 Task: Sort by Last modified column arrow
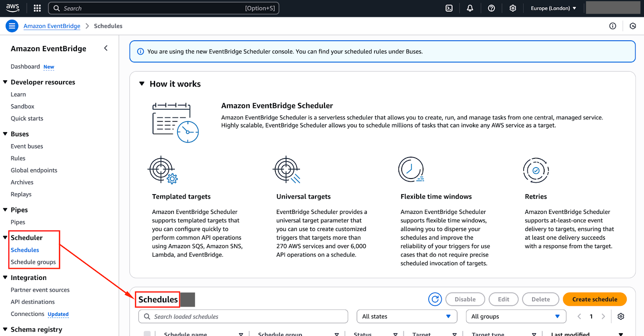pyautogui.click(x=621, y=334)
